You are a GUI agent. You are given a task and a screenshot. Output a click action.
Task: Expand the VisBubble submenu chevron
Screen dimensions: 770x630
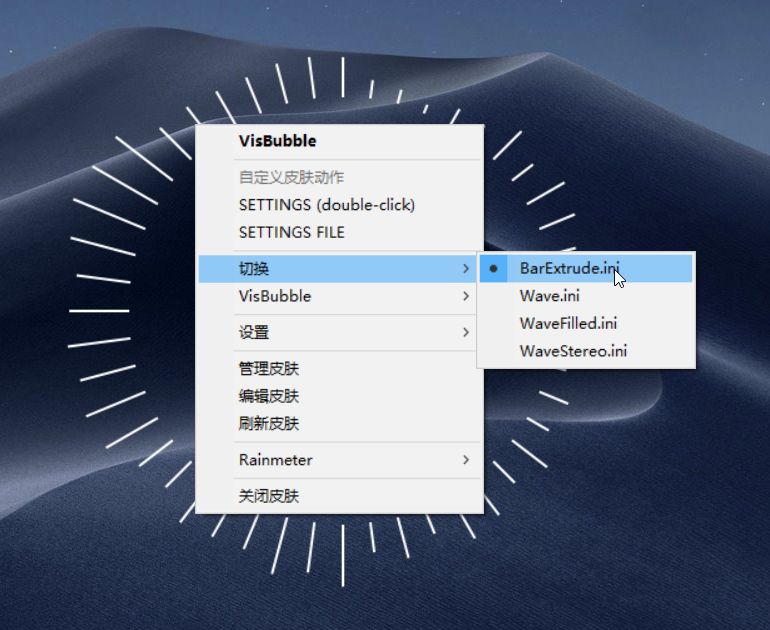466,296
